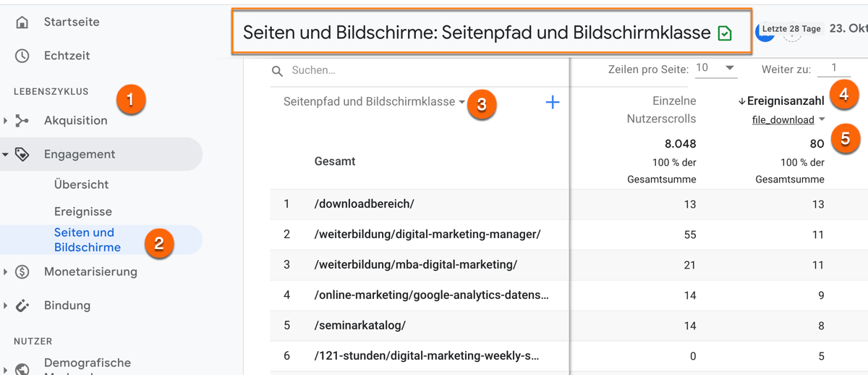Click Einzelne Nutzerscrolls column header
The height and width of the screenshot is (375, 868).
662,110
